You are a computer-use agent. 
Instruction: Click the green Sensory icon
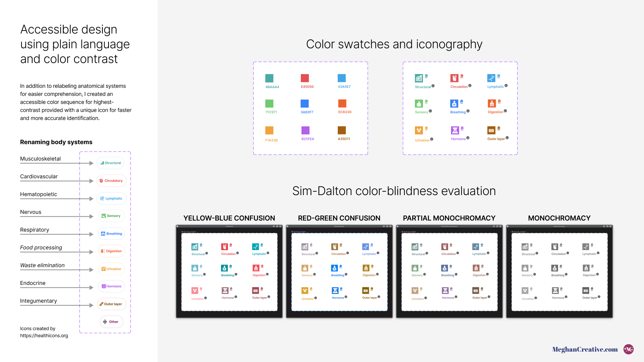pos(419,104)
